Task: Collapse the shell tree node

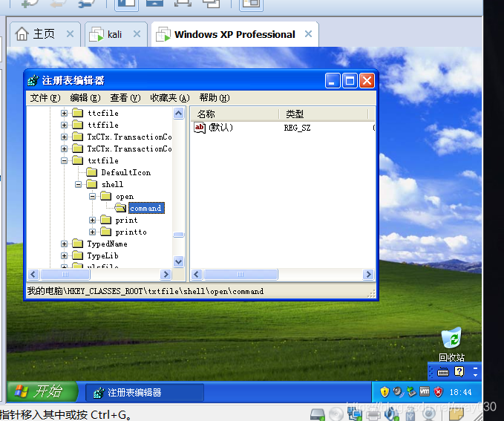Action: (78, 185)
